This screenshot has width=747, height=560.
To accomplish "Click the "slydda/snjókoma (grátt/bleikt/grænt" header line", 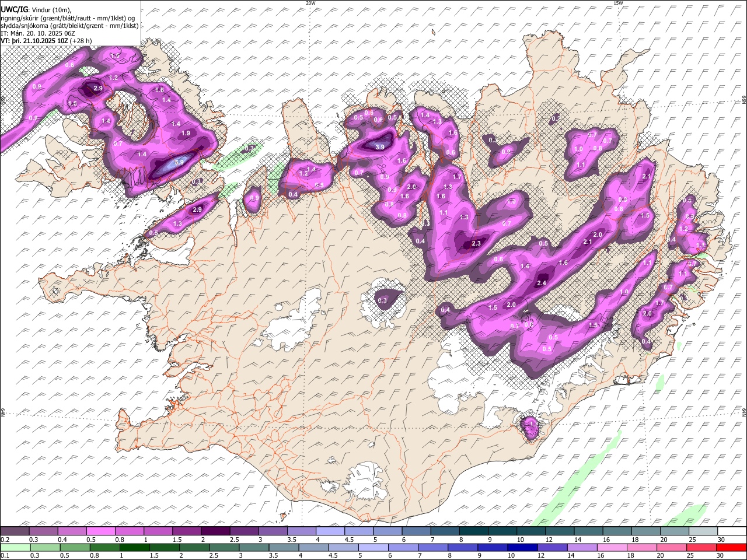I will [69, 26].
